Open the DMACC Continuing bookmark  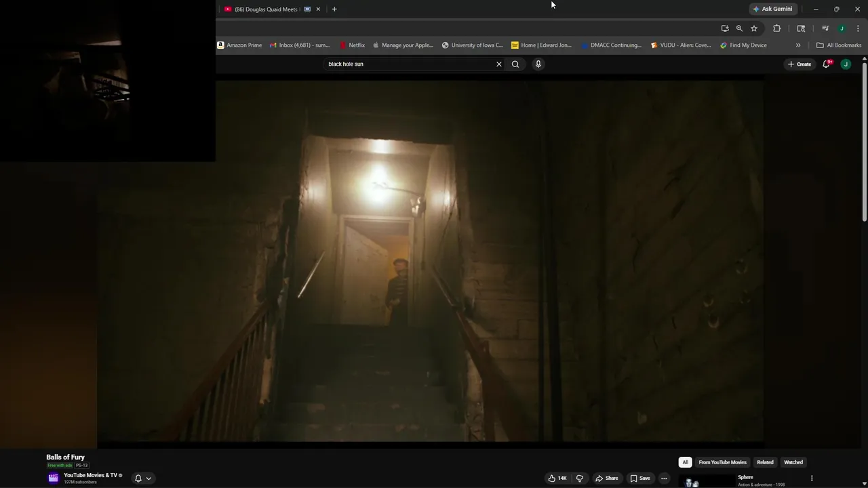pos(611,45)
